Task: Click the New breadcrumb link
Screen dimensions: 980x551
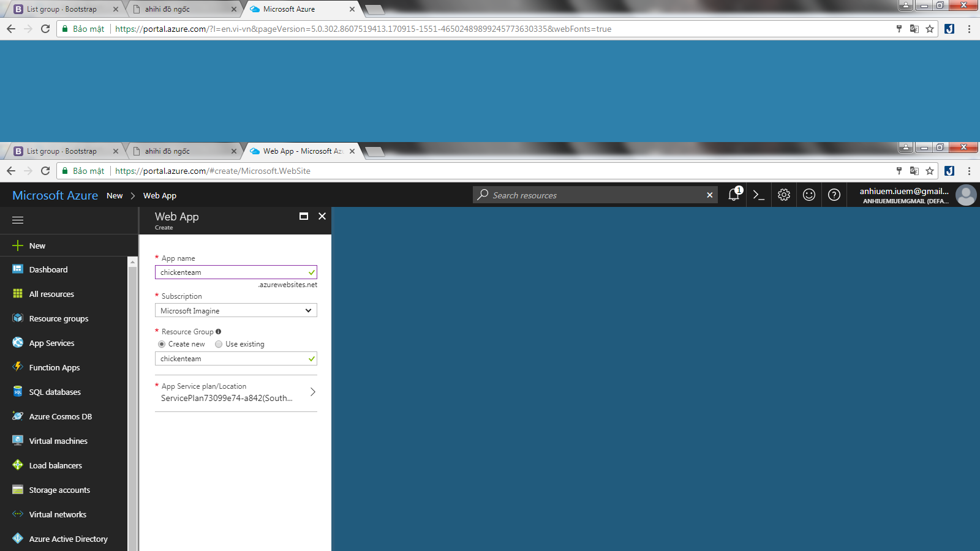Action: (115, 196)
